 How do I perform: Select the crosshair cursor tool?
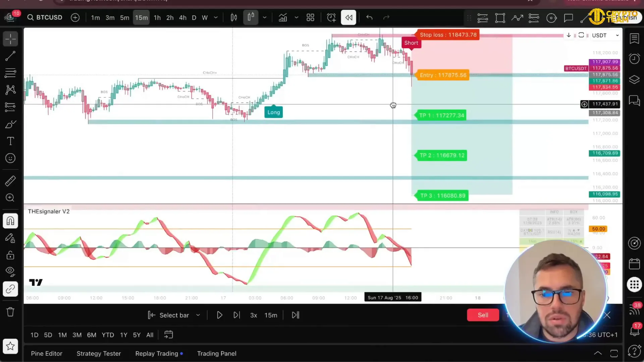[x=10, y=39]
